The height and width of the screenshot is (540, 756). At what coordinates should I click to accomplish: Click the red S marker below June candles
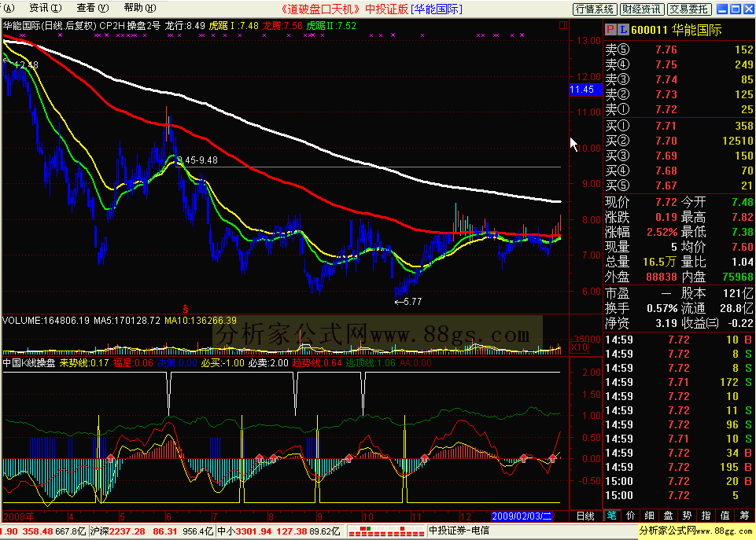(185, 309)
